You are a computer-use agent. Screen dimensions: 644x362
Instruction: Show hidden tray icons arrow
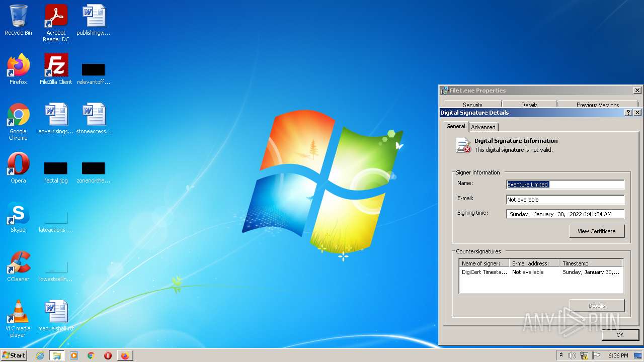[x=561, y=355]
